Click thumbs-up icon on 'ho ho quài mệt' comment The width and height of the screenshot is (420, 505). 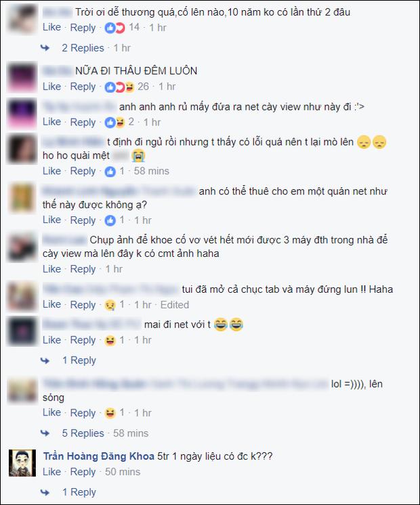click(110, 171)
